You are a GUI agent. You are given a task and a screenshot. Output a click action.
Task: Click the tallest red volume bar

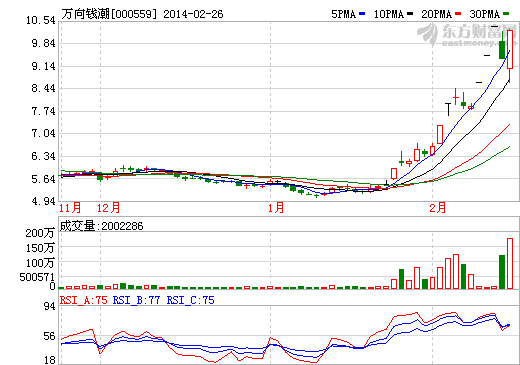510,263
